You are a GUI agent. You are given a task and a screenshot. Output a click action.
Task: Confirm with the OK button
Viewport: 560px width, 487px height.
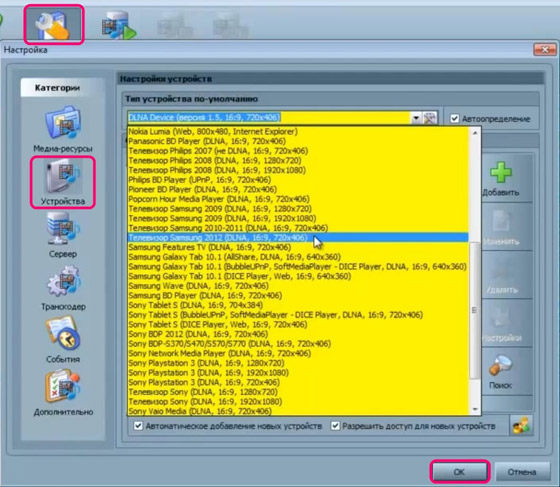pyautogui.click(x=459, y=472)
